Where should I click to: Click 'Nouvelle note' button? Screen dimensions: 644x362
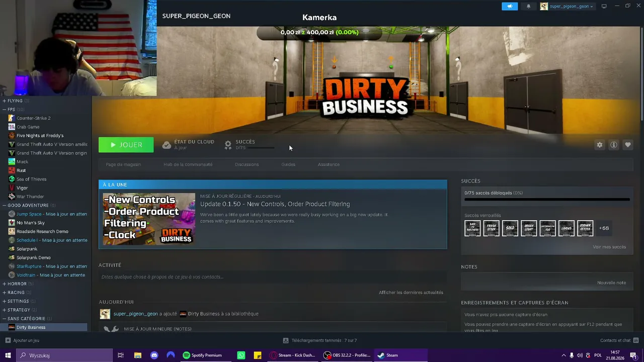pyautogui.click(x=611, y=283)
